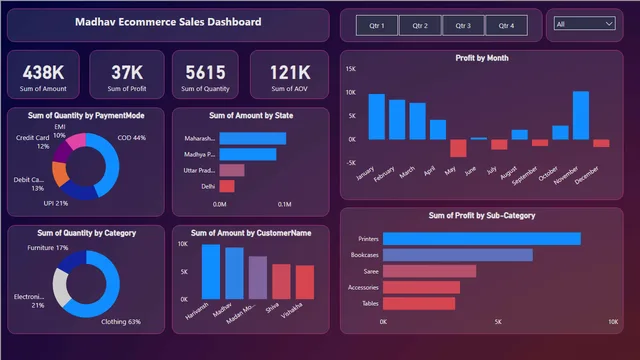
Task: Click the dashboard title 'Madhav Ecommerce Sales Dashboard'
Action: (168, 22)
